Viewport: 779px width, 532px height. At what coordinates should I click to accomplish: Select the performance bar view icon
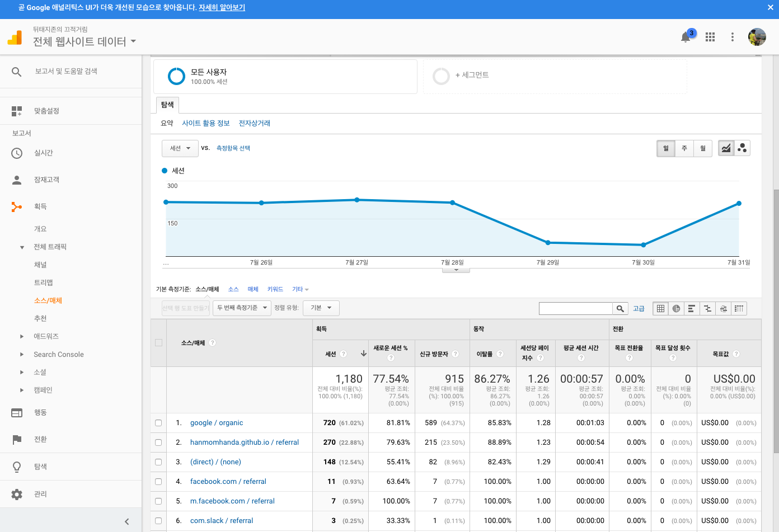coord(692,309)
